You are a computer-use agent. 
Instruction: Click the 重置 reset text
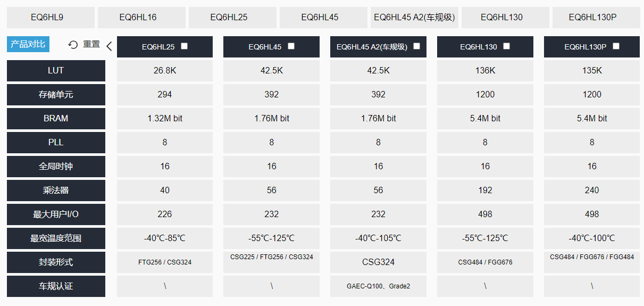coord(91,44)
